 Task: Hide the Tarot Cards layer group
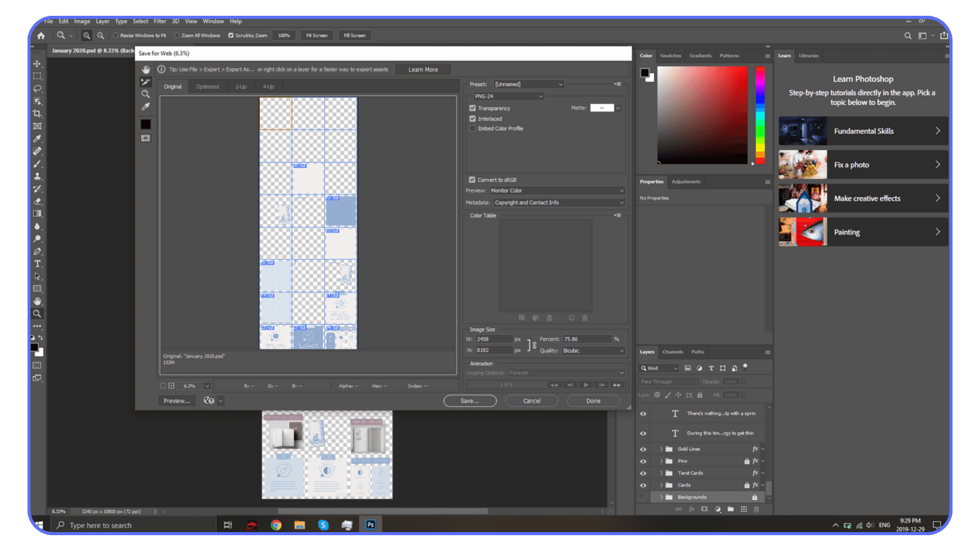click(x=643, y=473)
